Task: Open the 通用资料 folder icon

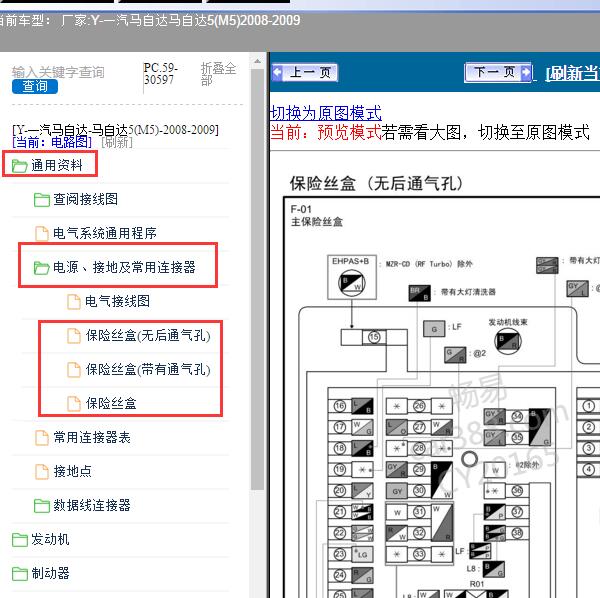Action: (x=19, y=166)
